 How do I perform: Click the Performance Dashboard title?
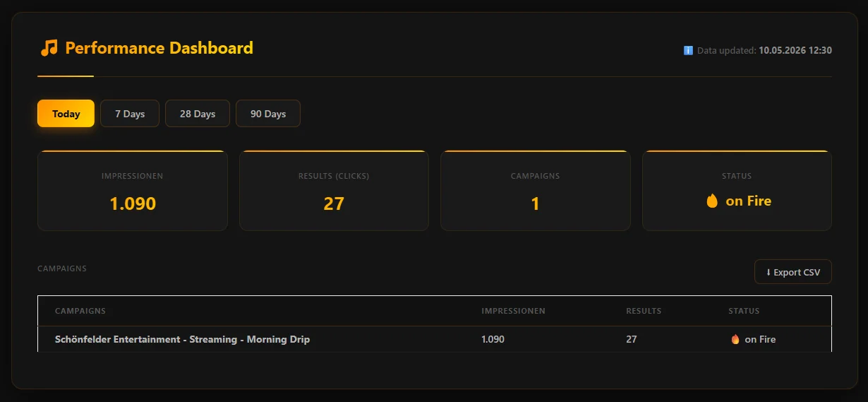[159, 48]
